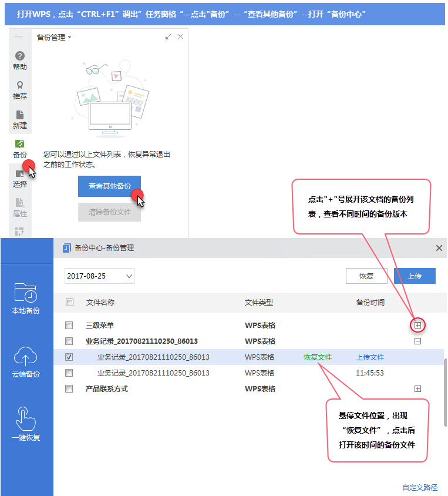The image size is (448, 496).
Task: Open 一键恢复 one-click restore section
Action: coord(26,424)
